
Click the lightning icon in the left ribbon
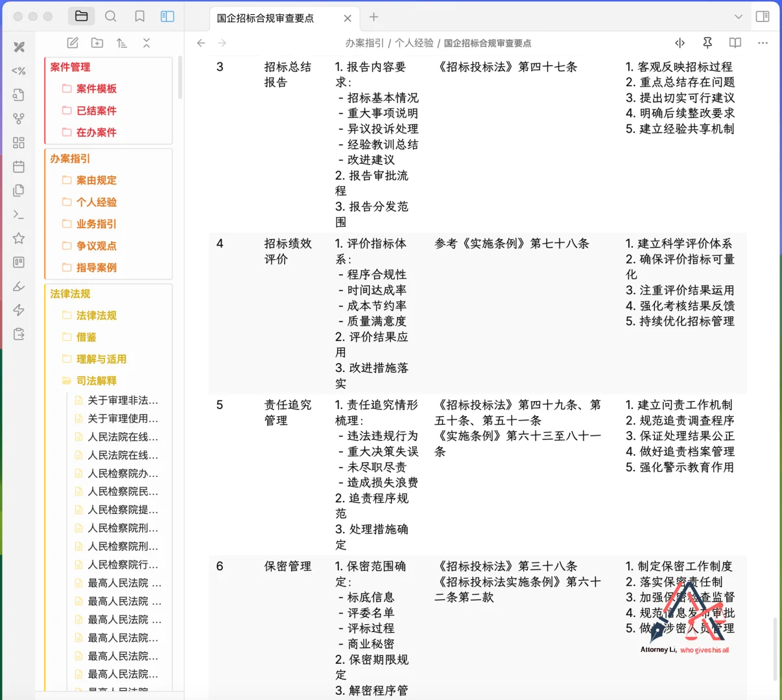click(x=18, y=310)
